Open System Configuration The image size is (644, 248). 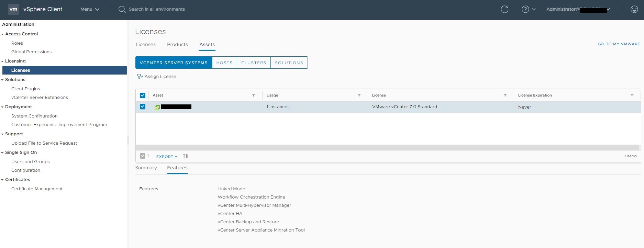[34, 116]
